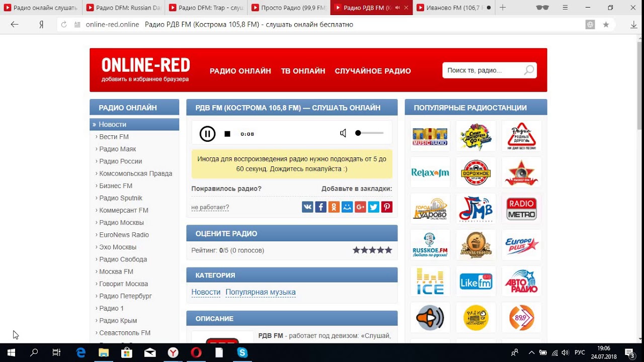The height and width of the screenshot is (362, 644).
Task: Pause the radio playback
Action: (207, 134)
